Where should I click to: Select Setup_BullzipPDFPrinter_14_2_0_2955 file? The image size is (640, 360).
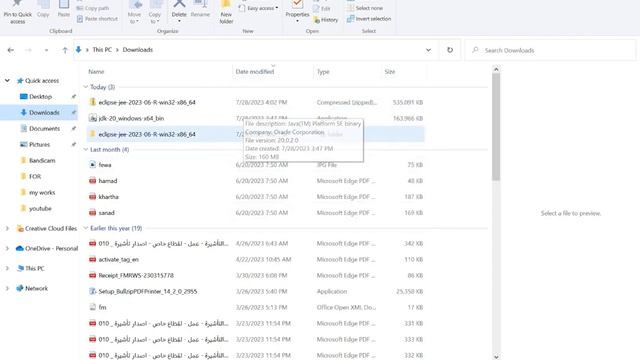[256, 291]
